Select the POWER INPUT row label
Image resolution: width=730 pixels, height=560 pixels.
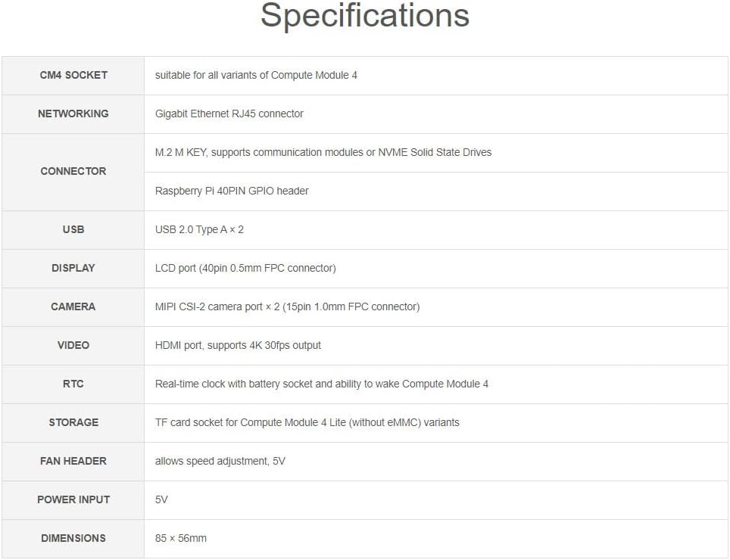(73, 499)
